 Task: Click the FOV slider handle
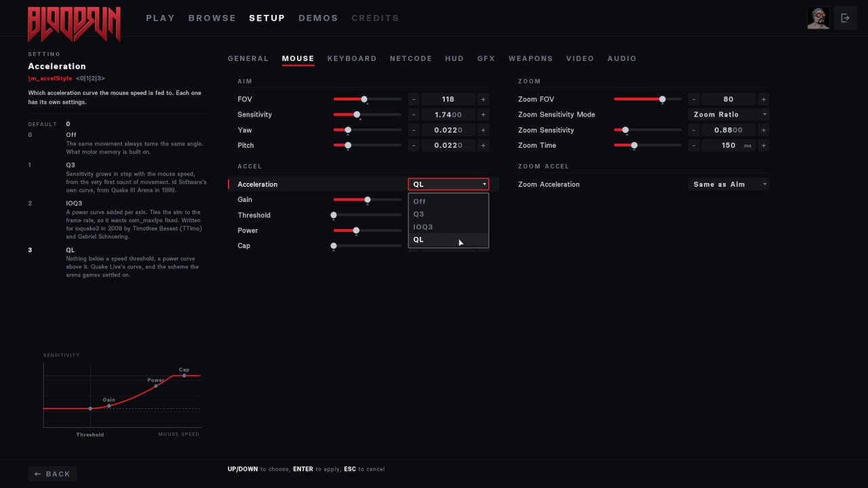pyautogui.click(x=364, y=99)
